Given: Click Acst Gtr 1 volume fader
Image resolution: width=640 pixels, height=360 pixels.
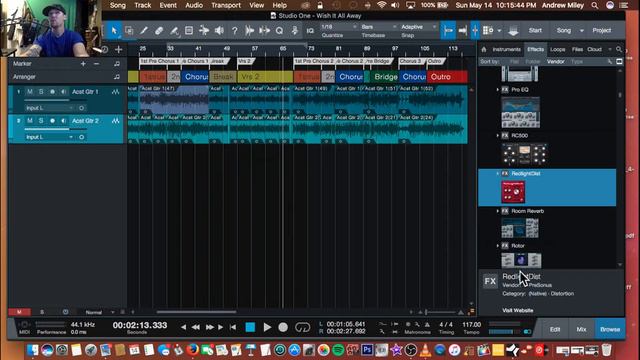Looking at the screenshot, I should point(55,100).
